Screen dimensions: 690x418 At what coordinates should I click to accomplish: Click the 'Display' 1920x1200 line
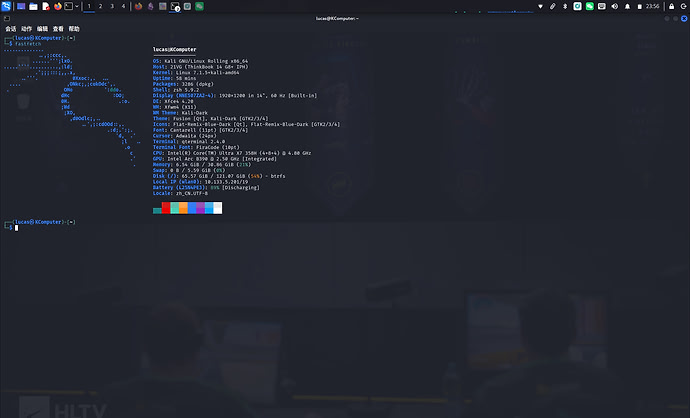pos(235,95)
